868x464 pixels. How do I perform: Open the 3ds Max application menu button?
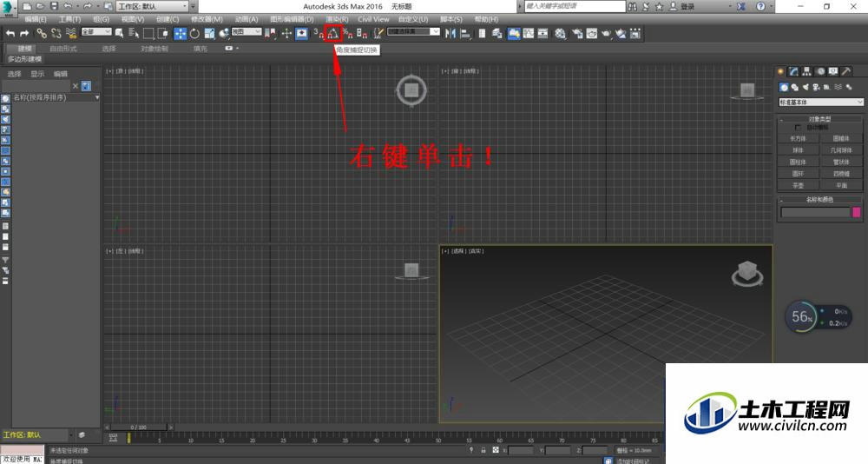(9, 8)
